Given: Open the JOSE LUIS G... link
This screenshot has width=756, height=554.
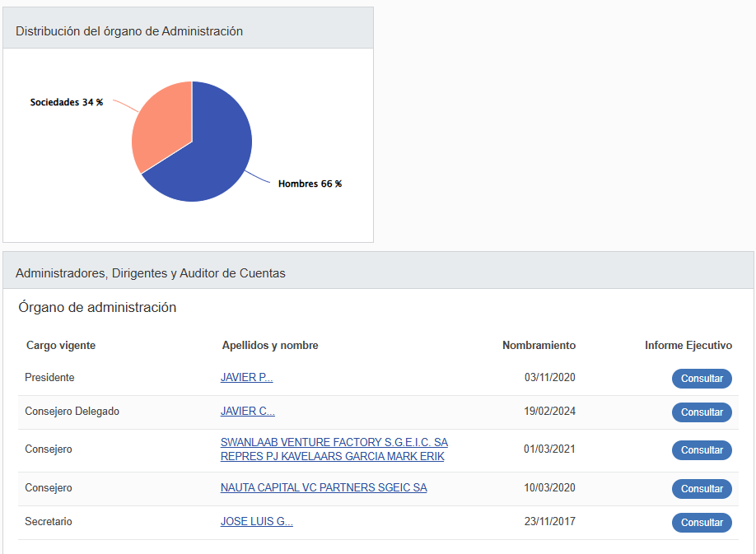Looking at the screenshot, I should pos(256,522).
